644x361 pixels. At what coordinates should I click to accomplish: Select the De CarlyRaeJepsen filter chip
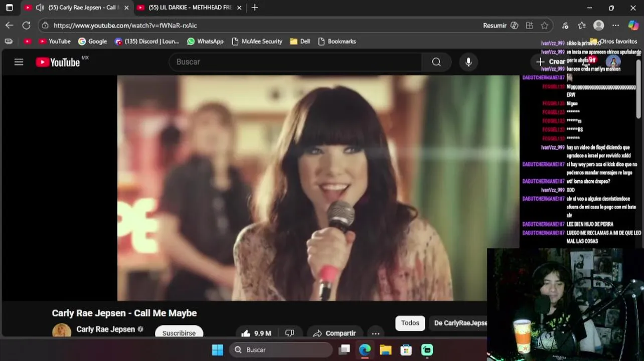458,323
